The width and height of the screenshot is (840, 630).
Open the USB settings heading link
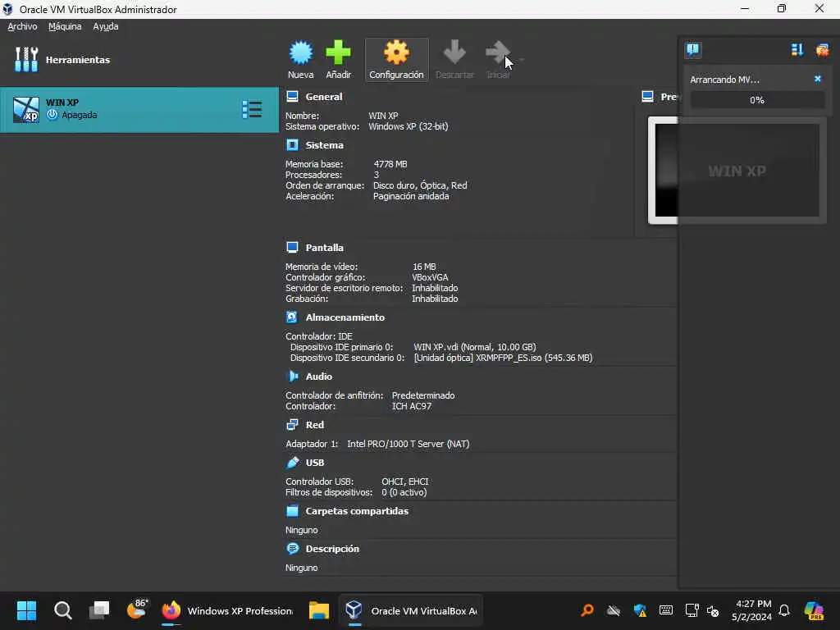[314, 463]
